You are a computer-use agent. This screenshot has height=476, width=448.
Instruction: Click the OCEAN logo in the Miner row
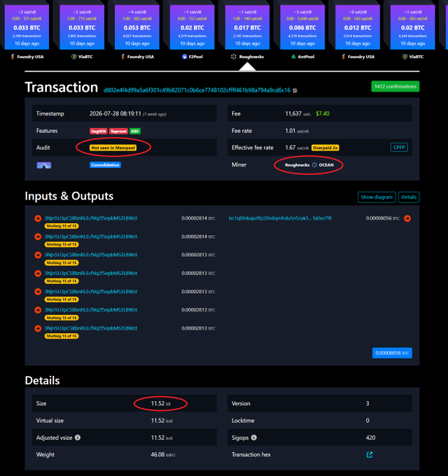coord(314,164)
